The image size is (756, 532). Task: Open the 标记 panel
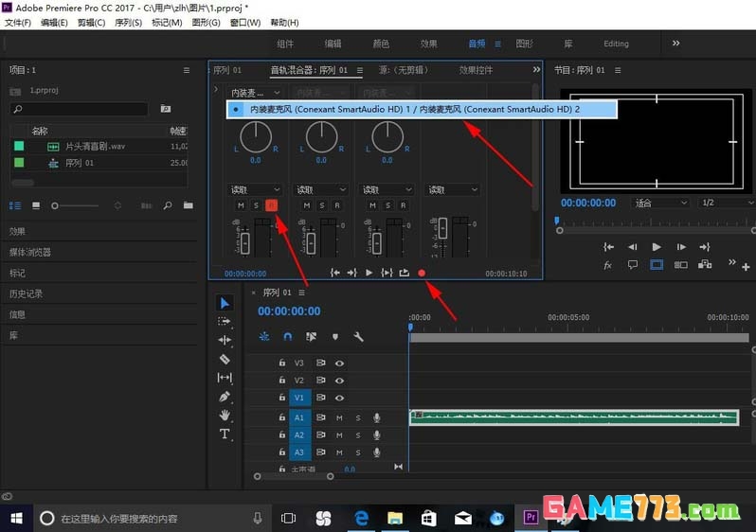point(17,274)
